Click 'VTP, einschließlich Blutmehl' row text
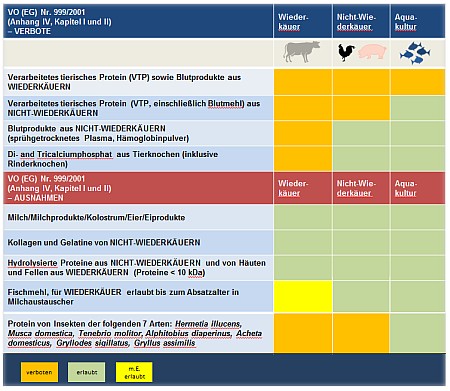The height and width of the screenshot is (391, 450). (x=134, y=108)
